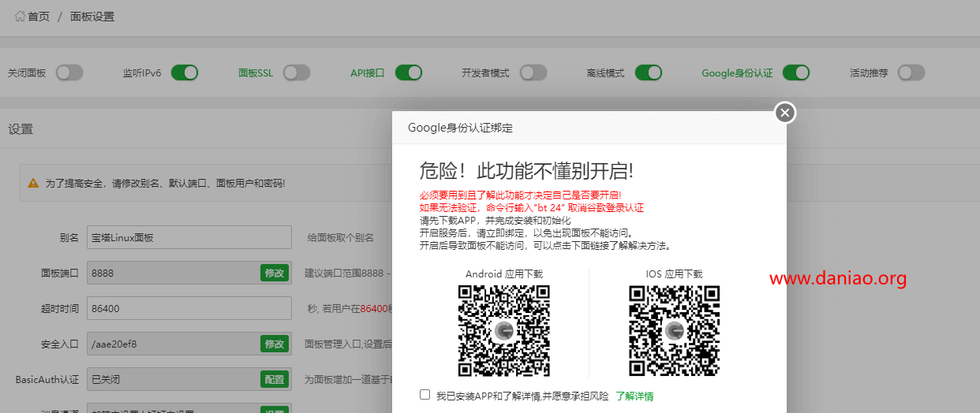This screenshot has height=413, width=980.
Task: Toggle the 面板SSL switch
Action: pos(297,73)
